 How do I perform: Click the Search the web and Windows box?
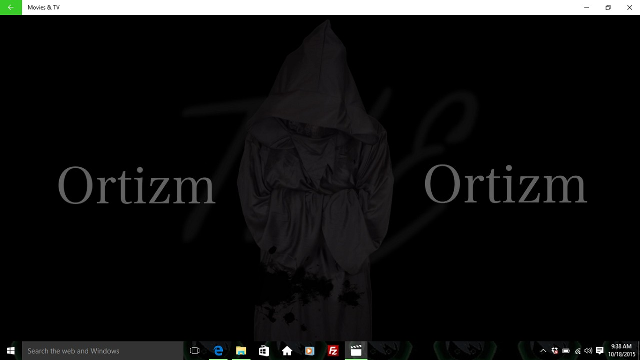pyautogui.click(x=102, y=351)
